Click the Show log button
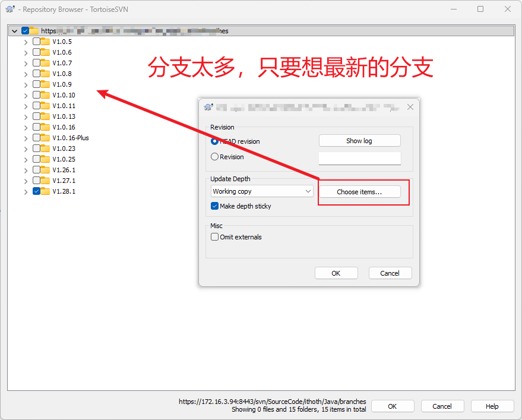Screen dimensions: 522x420 tap(359, 141)
